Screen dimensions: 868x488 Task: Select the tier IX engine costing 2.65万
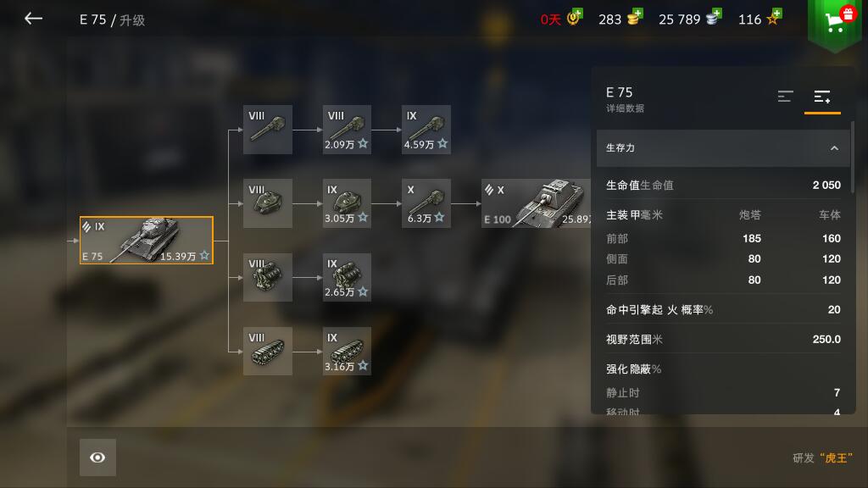347,277
